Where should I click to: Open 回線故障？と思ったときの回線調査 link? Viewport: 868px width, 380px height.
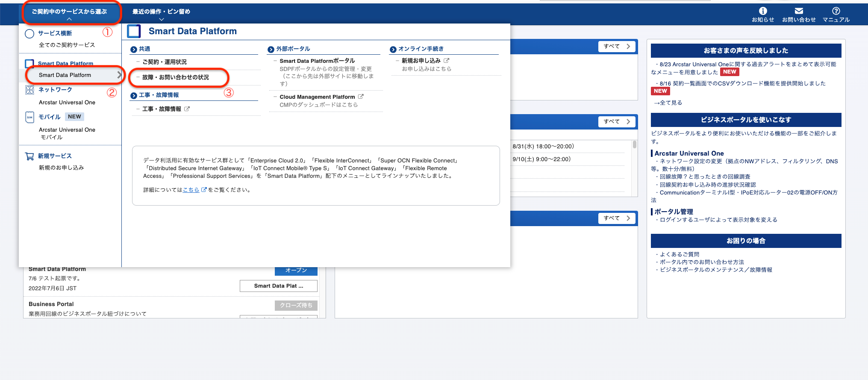click(x=705, y=177)
